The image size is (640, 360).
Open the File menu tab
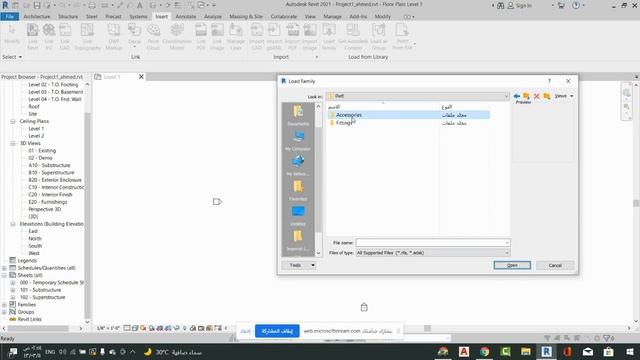[x=10, y=17]
